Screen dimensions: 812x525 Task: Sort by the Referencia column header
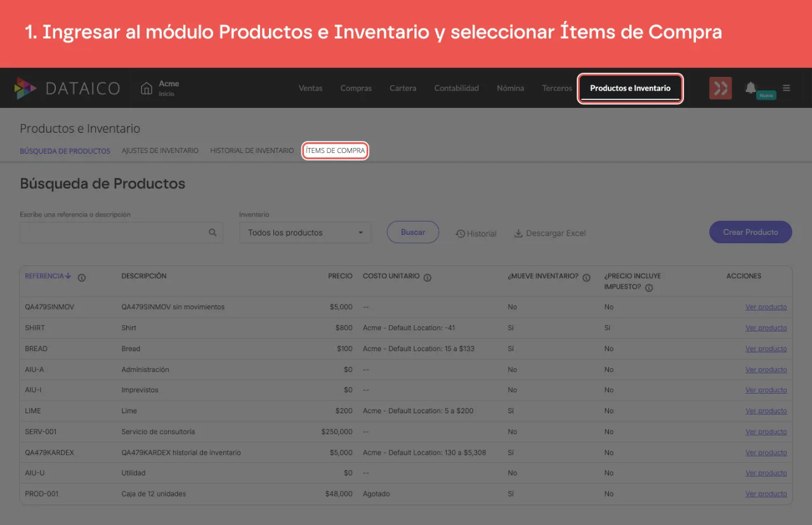click(48, 276)
